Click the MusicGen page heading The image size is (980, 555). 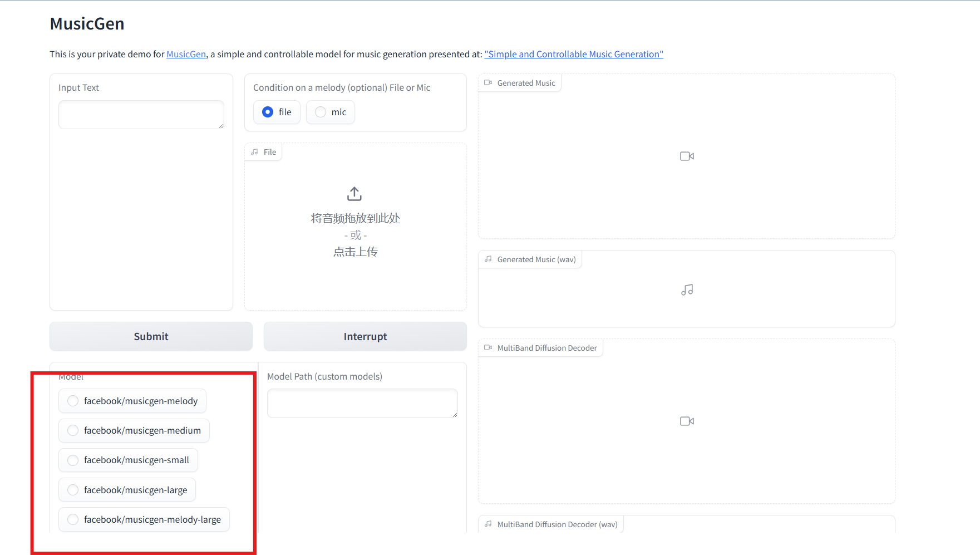[87, 24]
